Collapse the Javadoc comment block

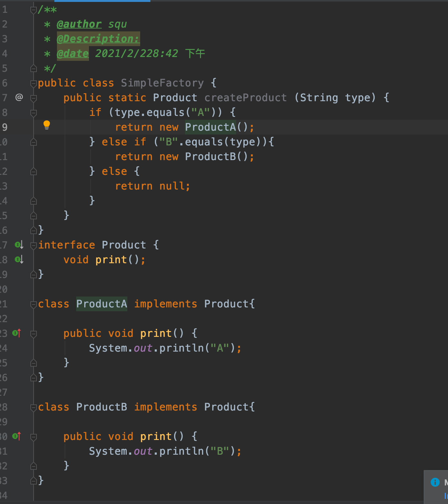pos(34,10)
